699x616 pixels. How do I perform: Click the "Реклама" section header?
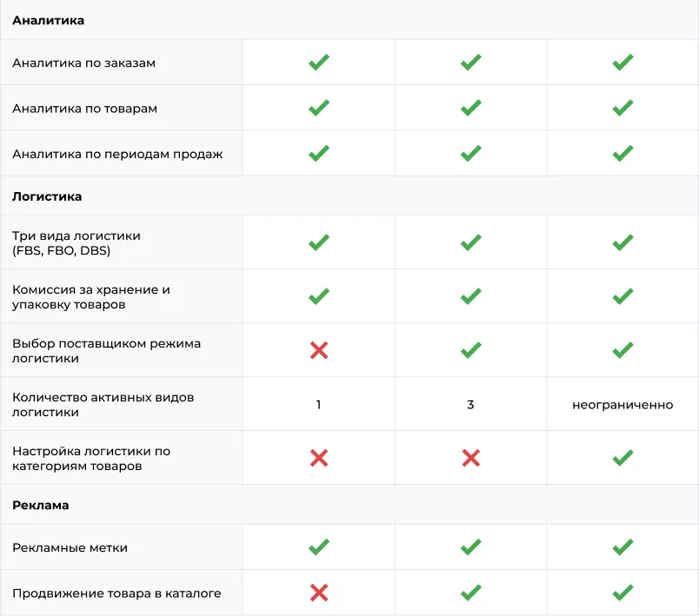coord(40,505)
